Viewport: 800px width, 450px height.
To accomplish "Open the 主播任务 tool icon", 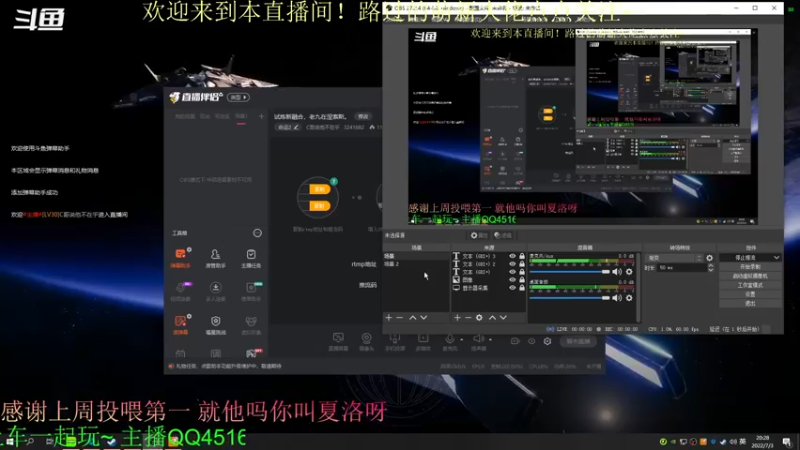I will click(x=251, y=258).
